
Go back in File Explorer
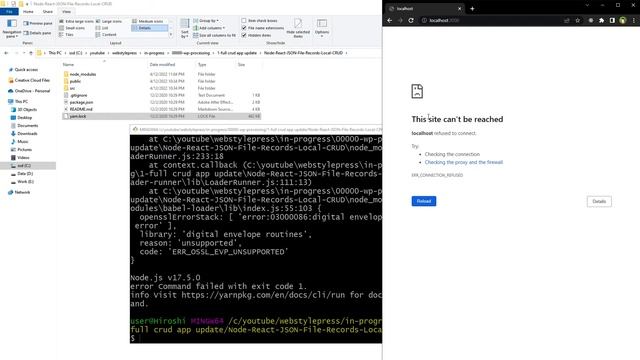tap(6, 53)
